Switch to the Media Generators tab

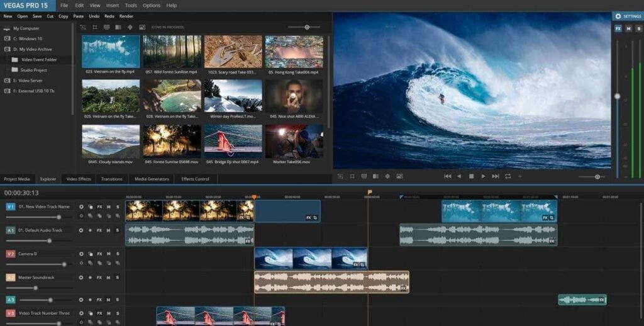[152, 179]
